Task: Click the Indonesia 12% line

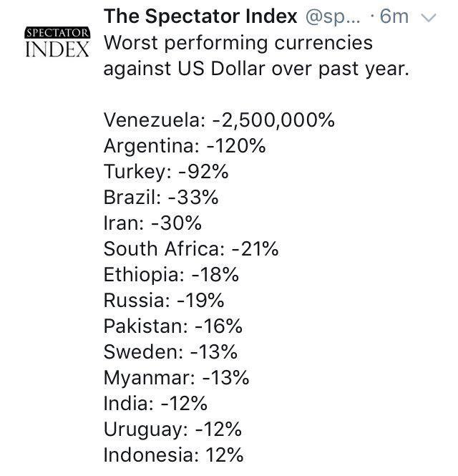Action: (x=174, y=455)
